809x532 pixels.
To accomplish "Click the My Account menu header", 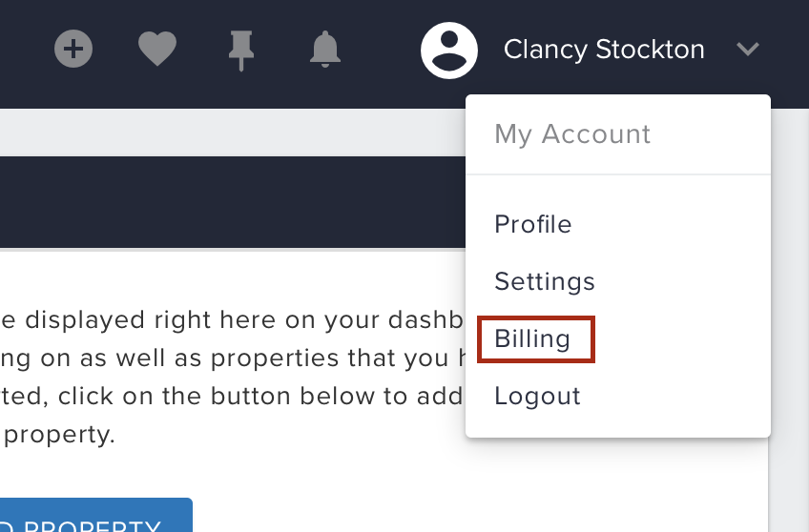I will click(x=572, y=134).
